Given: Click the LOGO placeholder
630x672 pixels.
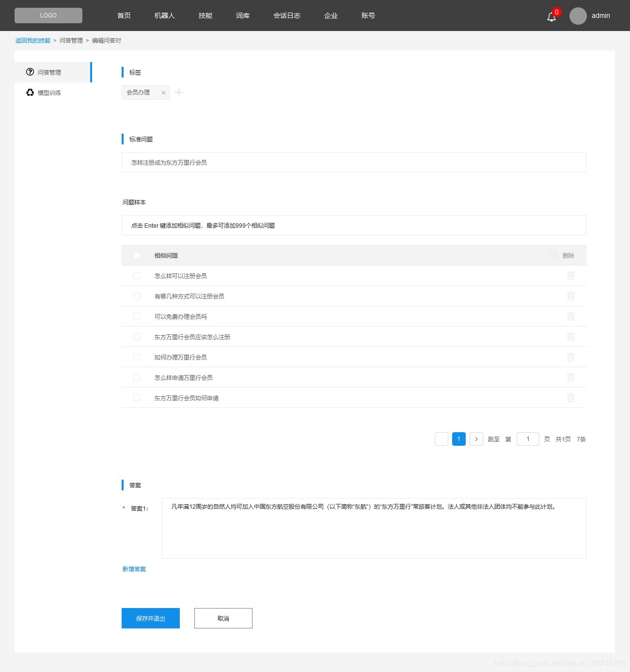Looking at the screenshot, I should [48, 16].
